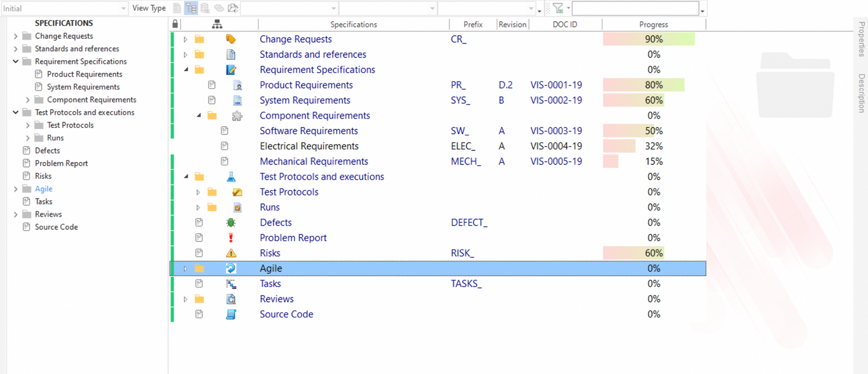Click the 90% progress bar for Change Requests

(x=649, y=39)
